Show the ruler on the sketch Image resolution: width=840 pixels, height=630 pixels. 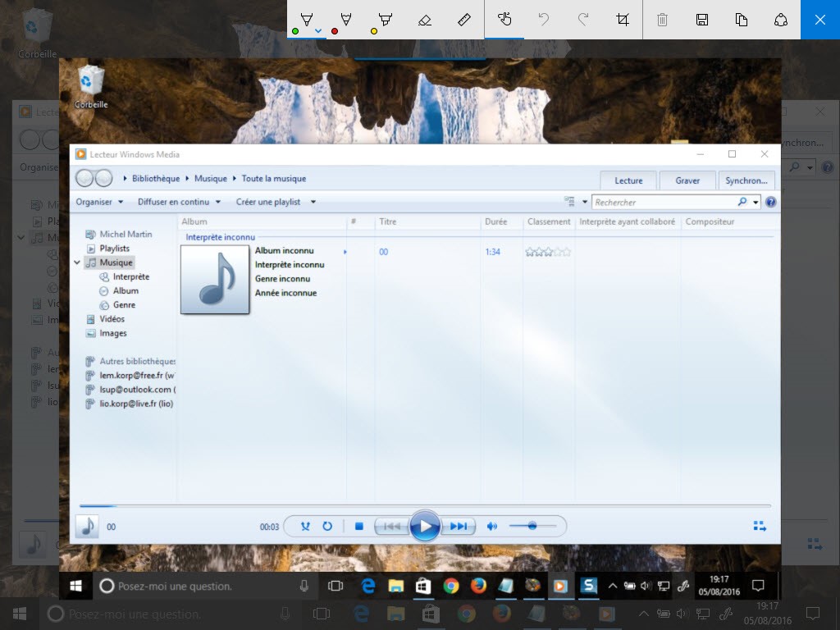464,19
